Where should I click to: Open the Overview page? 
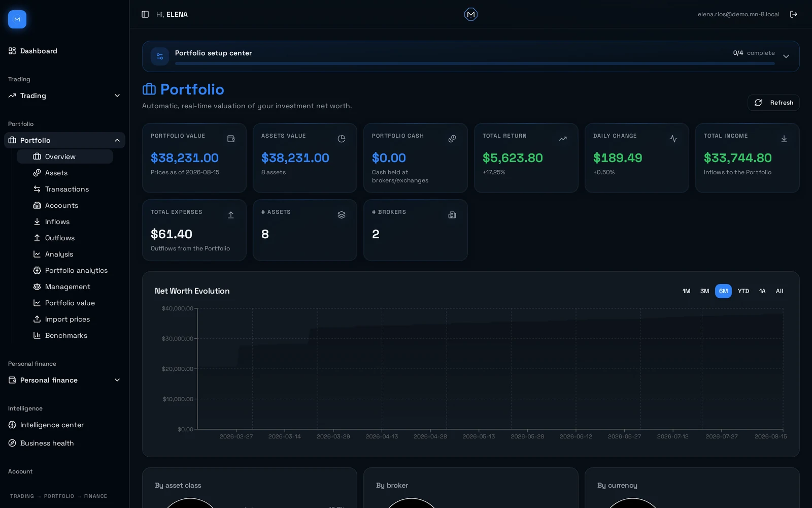pyautogui.click(x=65, y=156)
